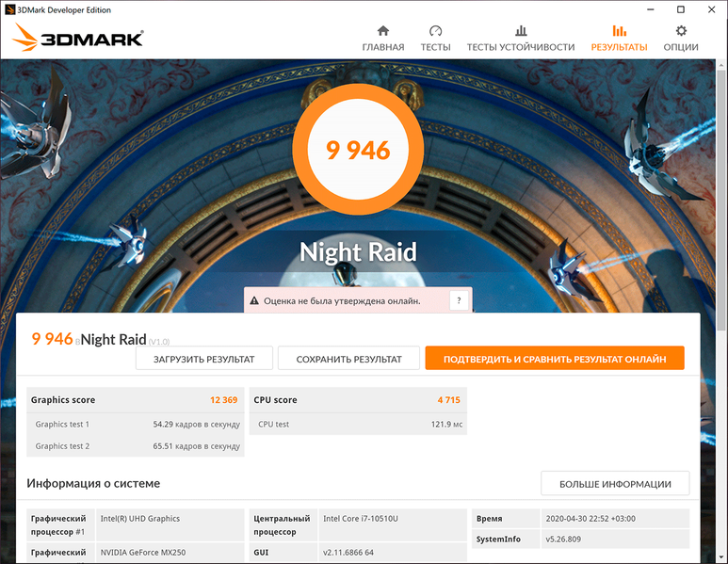Click the home icon above ГЛАВНАЯ
Viewport: 728px width, 564px height.
383,31
